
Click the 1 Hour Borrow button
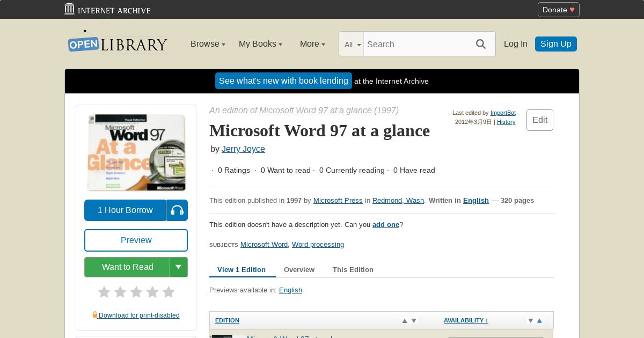pos(125,210)
